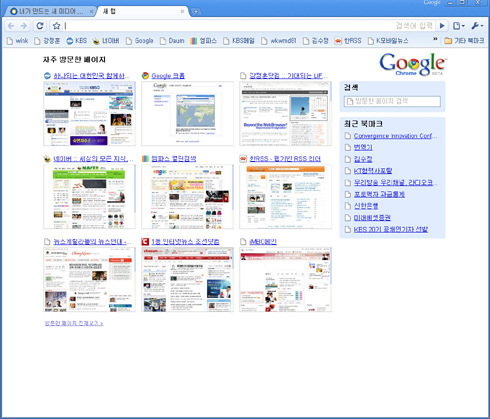The width and height of the screenshot is (490, 419).
Task: Reload the page with the refresh button
Action: tap(40, 26)
